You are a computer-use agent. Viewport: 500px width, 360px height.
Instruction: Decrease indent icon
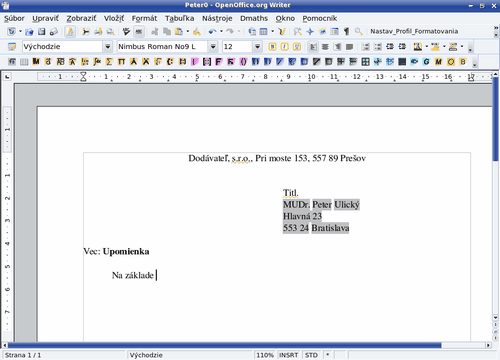[x=390, y=47]
